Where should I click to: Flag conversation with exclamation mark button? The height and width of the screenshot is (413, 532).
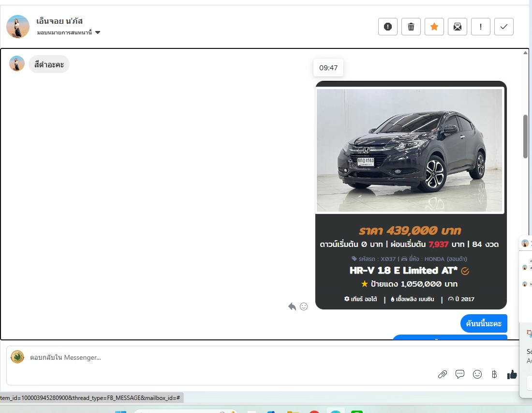(480, 27)
